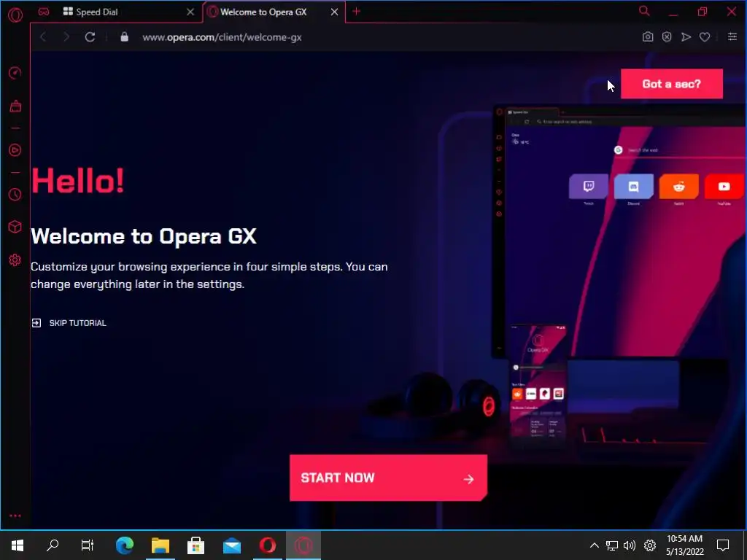Open network icon in system tray
Image resolution: width=747 pixels, height=560 pixels.
(x=612, y=545)
